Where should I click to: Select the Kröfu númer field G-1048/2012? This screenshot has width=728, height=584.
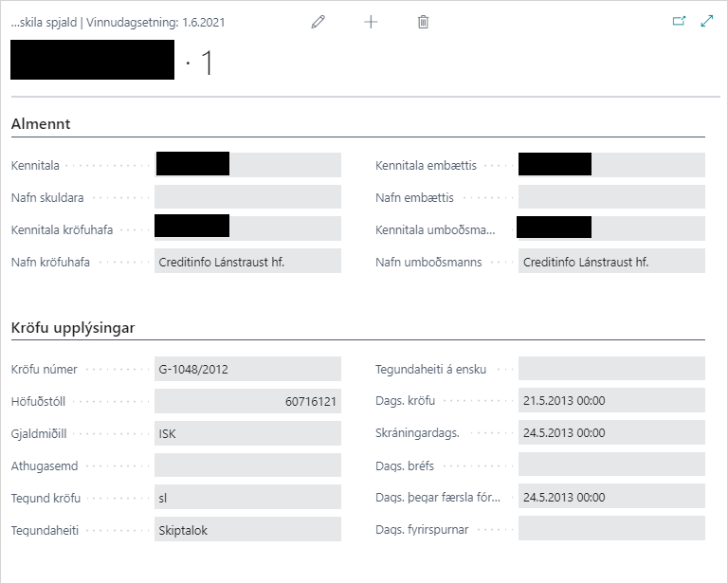pyautogui.click(x=247, y=370)
